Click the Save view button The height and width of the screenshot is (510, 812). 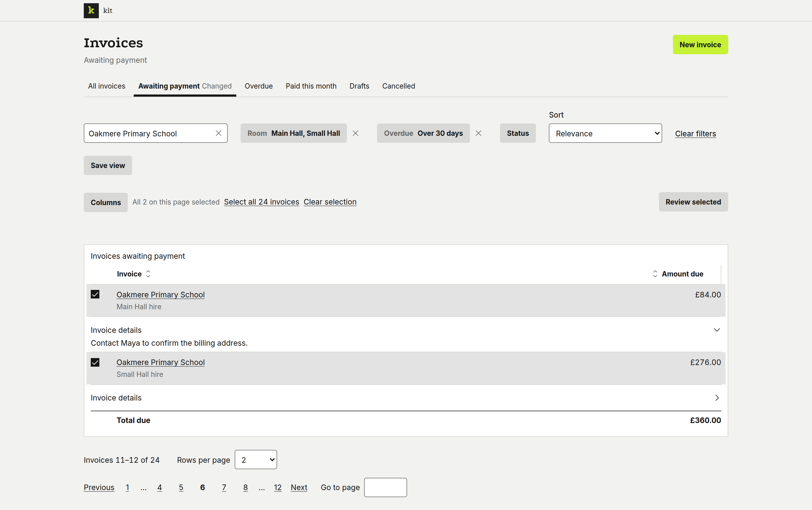click(108, 165)
